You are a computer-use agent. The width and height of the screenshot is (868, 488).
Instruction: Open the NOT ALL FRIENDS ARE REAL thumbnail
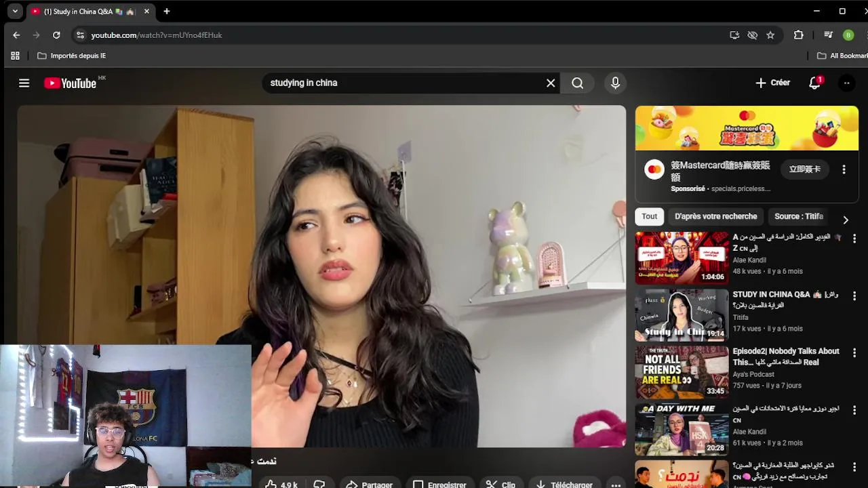click(682, 372)
